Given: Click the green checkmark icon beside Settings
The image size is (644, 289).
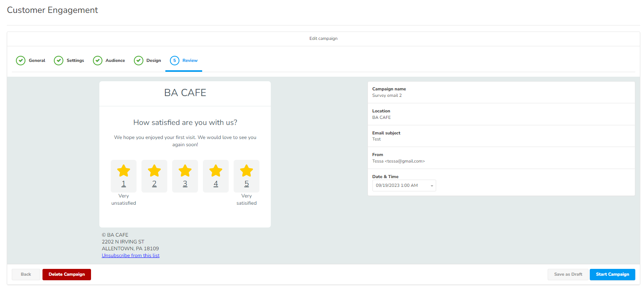Looking at the screenshot, I should [58, 61].
